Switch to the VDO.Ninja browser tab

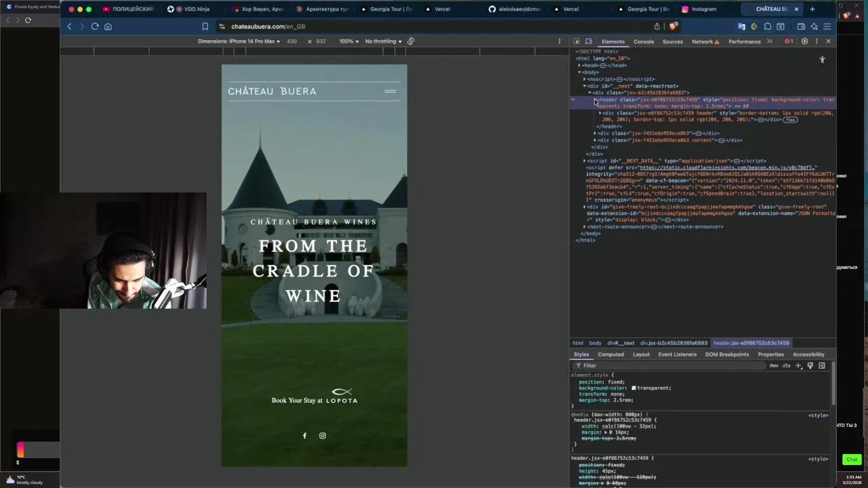click(x=196, y=9)
